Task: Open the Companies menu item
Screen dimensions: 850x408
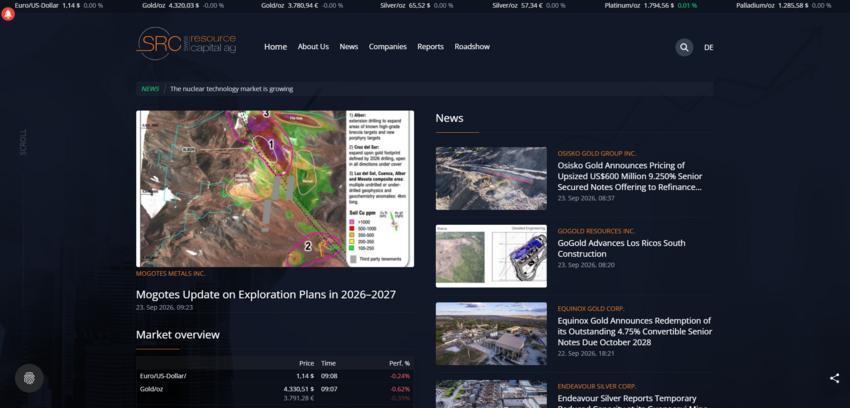Action: point(388,47)
